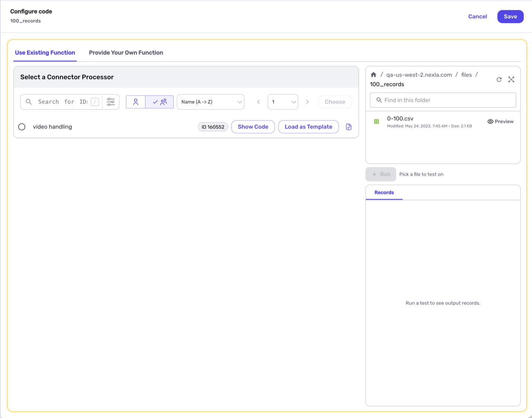Screen dimensions: 532x418
Task: Preview the 0-100.csv file
Action: [501, 121]
